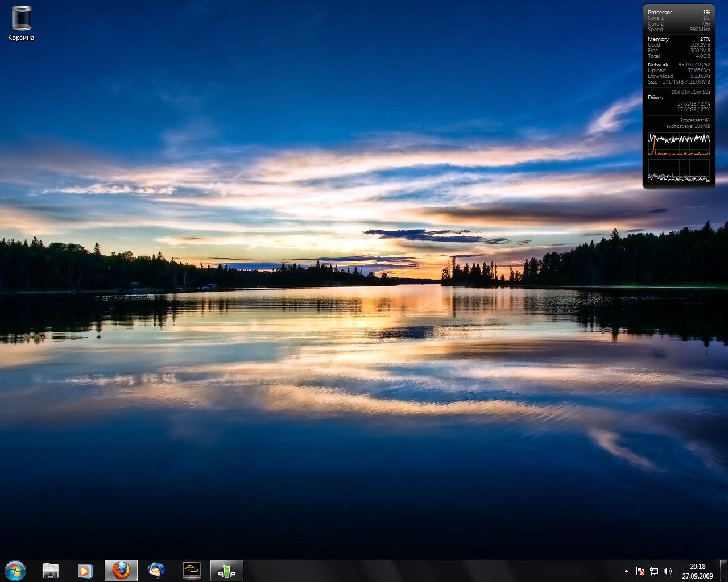Launch Windows Explorer from the taskbar
The height and width of the screenshot is (582, 728).
tap(51, 571)
